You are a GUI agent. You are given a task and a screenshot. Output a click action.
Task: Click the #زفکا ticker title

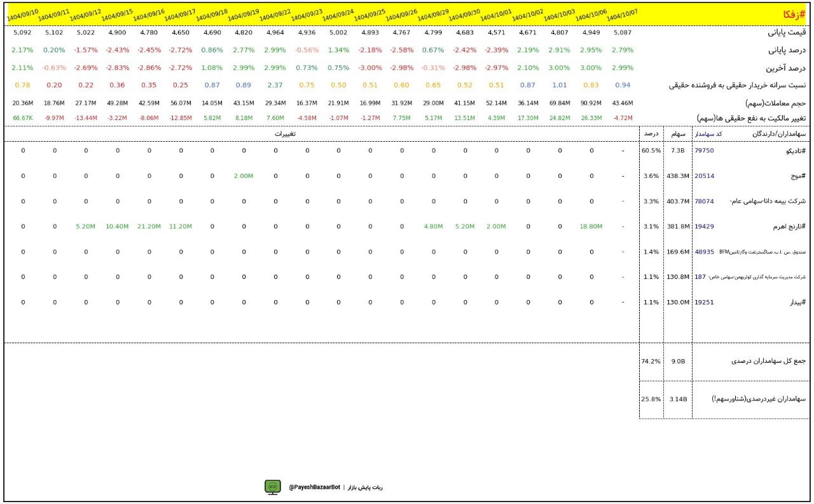(795, 13)
